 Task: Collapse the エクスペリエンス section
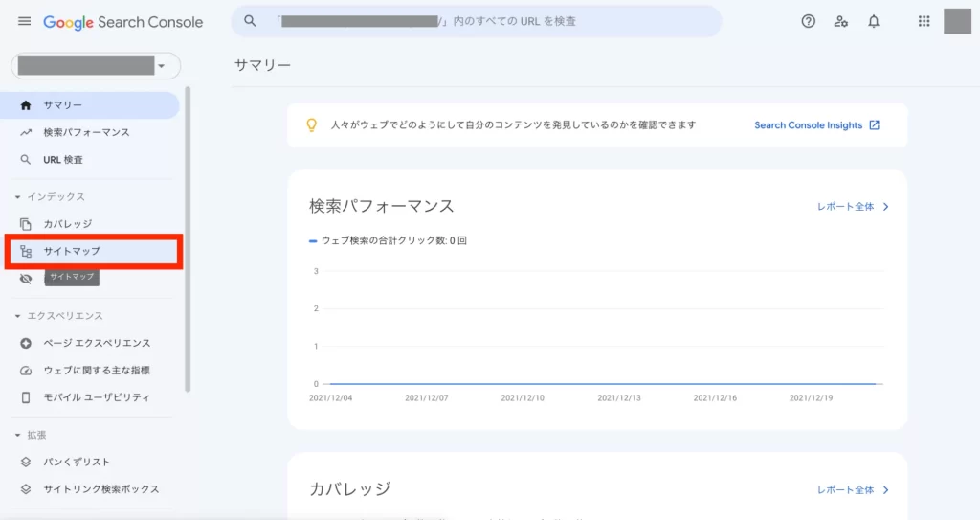pos(18,316)
